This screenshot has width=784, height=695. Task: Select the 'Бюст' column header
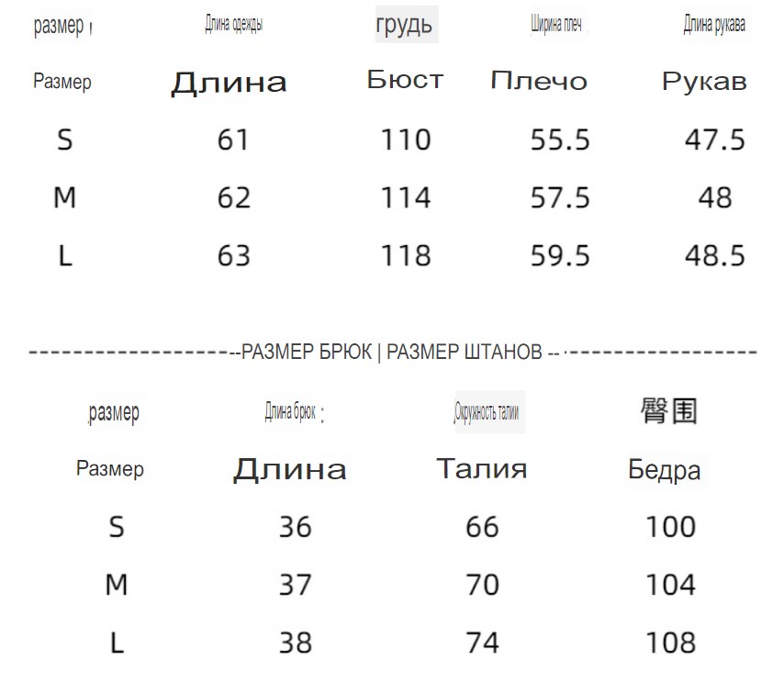click(406, 80)
